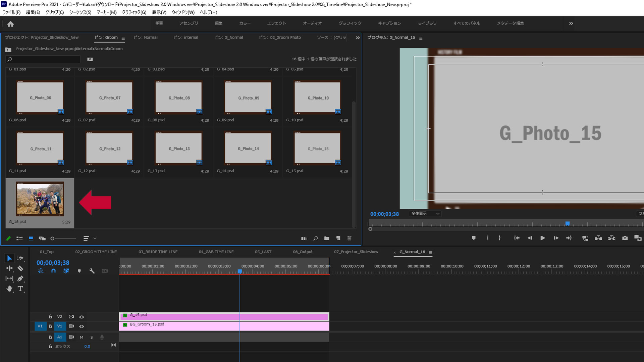Hide track V1 output eye
644x362 pixels.
(x=82, y=326)
